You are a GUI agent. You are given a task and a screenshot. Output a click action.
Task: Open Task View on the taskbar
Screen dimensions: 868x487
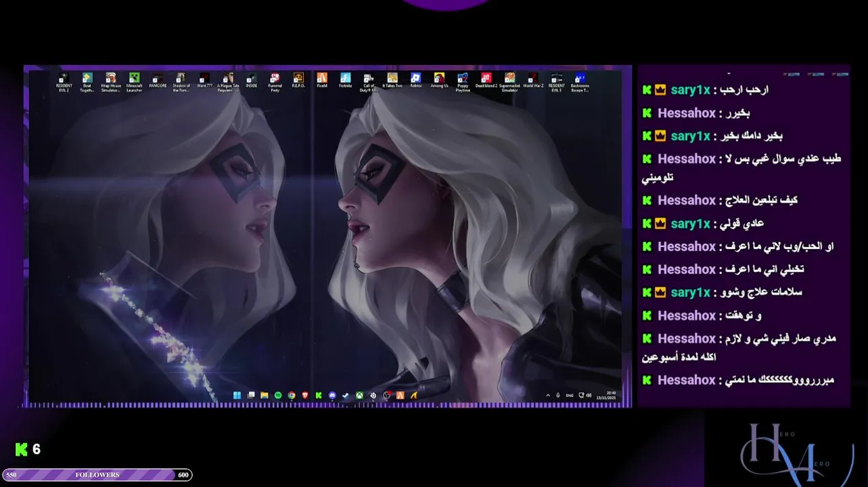coord(251,395)
